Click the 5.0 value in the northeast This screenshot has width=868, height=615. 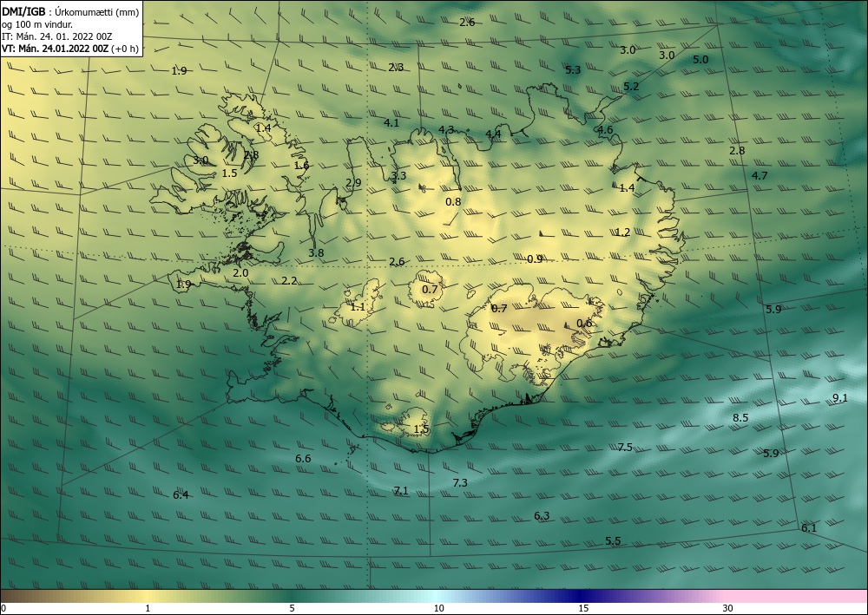click(x=700, y=59)
